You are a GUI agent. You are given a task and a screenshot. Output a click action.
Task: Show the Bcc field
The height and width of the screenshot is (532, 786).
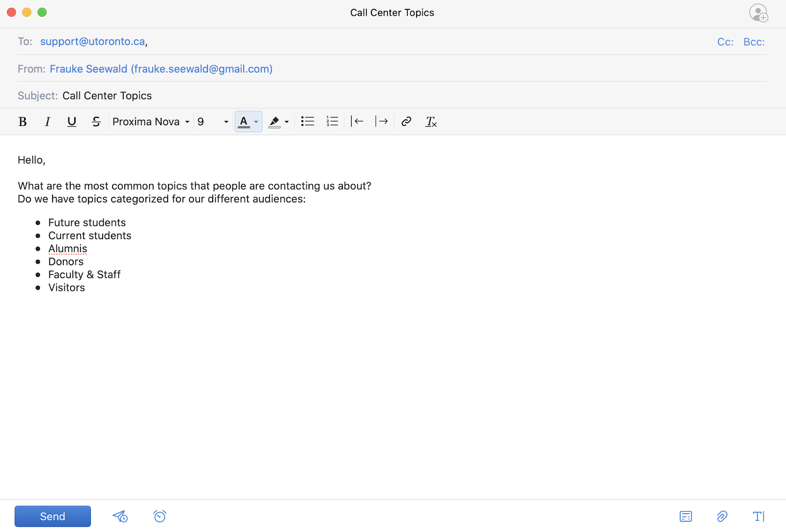point(754,42)
